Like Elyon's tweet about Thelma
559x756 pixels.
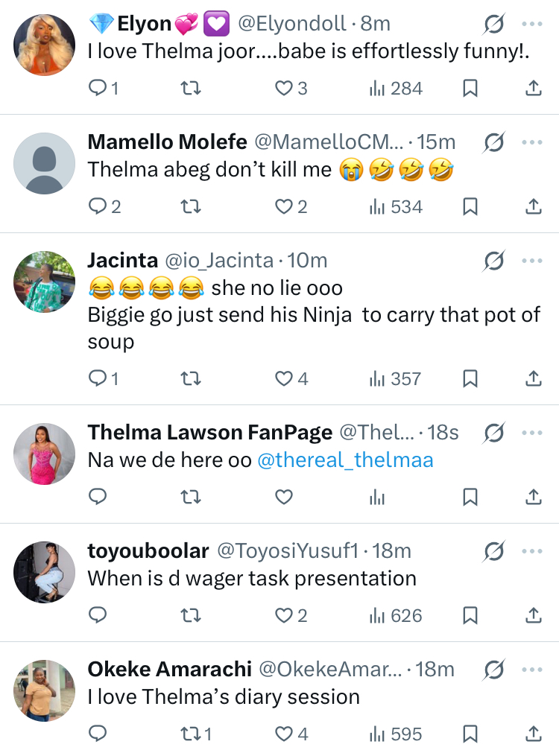click(284, 89)
